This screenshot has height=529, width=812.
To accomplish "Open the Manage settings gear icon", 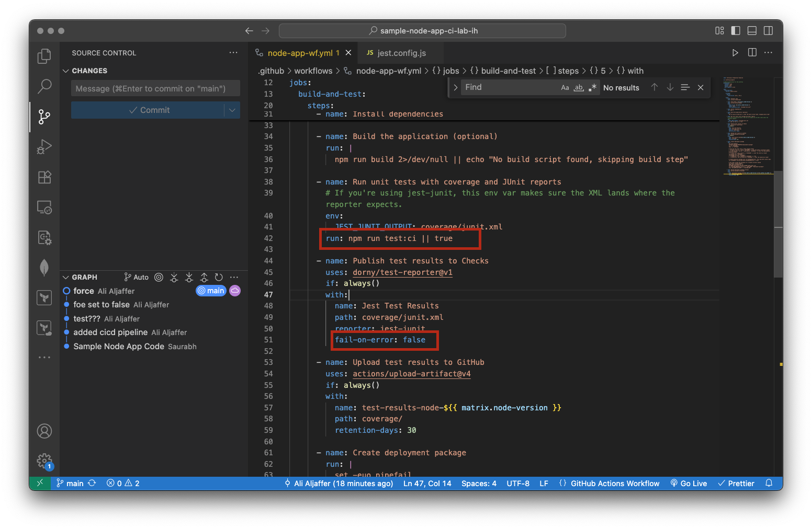I will click(44, 461).
